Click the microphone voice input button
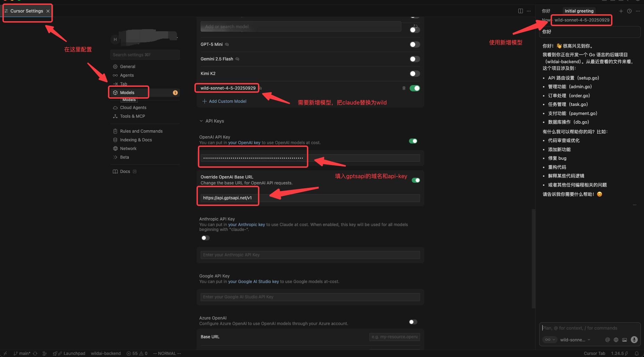644x357 pixels. point(634,340)
